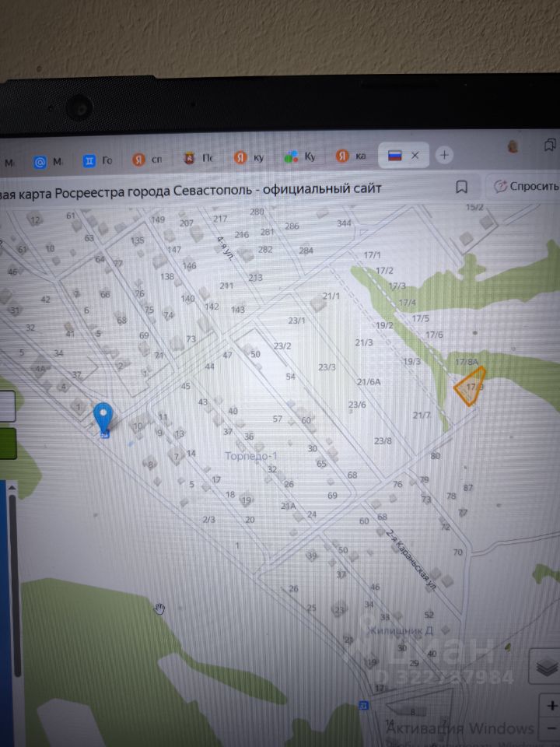
Task: Switch to the "Го" tab
Action: 98,160
